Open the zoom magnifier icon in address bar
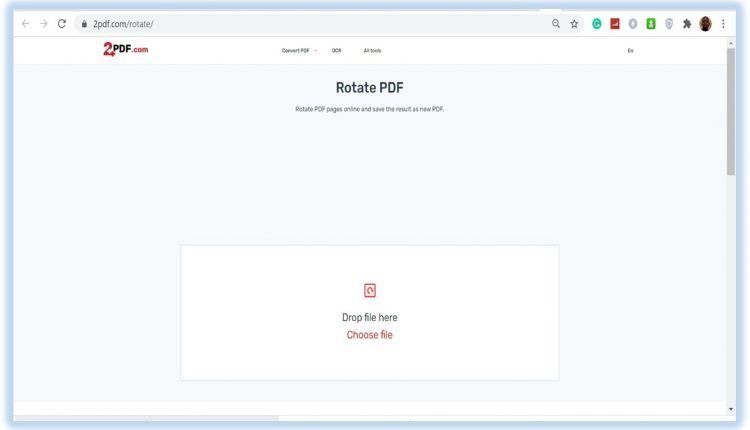The height and width of the screenshot is (430, 750). [556, 23]
